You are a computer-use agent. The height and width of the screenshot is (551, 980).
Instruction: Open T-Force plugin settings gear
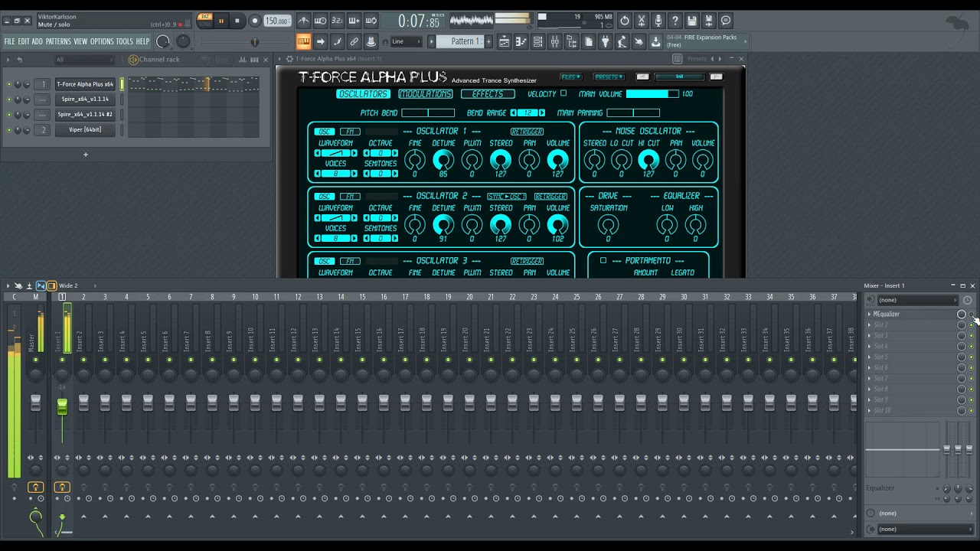tap(289, 59)
